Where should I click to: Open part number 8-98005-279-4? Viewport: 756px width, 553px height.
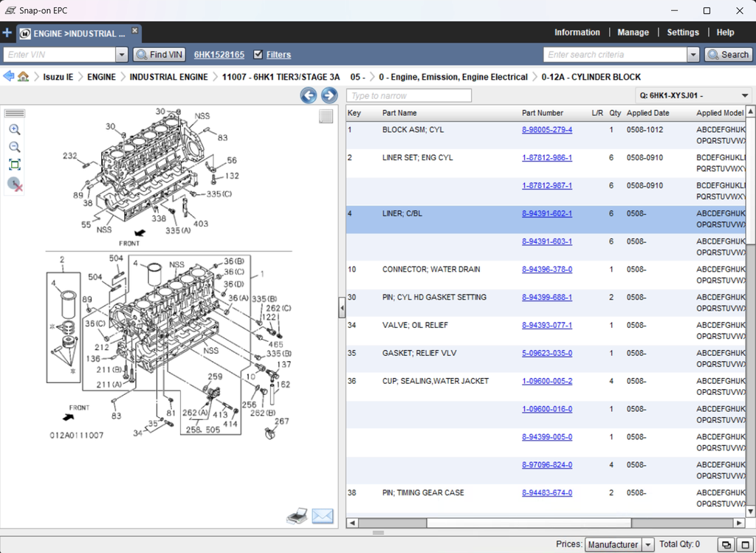click(x=547, y=130)
